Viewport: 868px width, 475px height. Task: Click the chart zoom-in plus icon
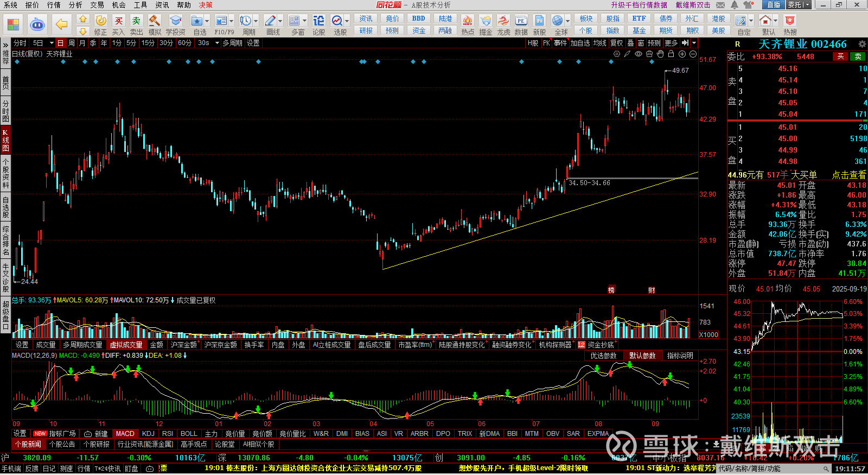pos(682,54)
